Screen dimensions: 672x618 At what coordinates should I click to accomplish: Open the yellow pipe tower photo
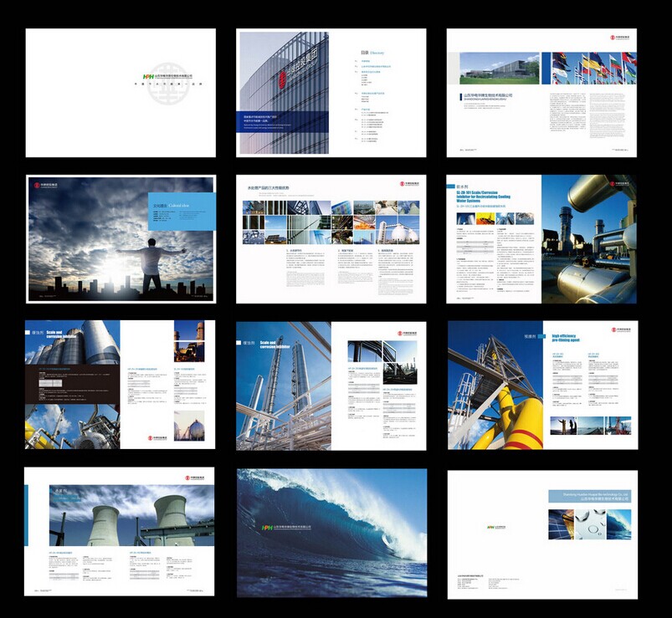pos(495,385)
